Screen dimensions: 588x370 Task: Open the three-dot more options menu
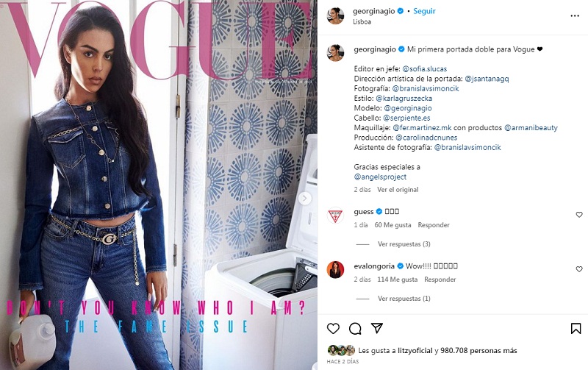click(x=575, y=16)
